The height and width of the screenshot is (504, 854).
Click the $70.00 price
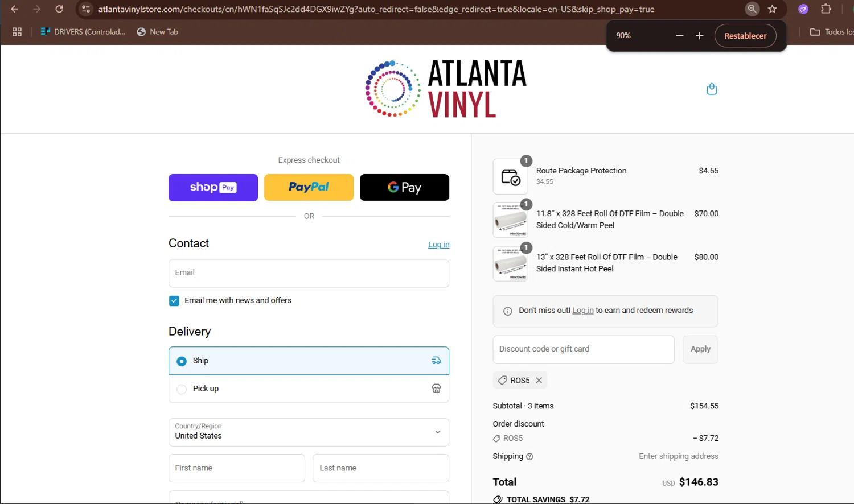[707, 214]
